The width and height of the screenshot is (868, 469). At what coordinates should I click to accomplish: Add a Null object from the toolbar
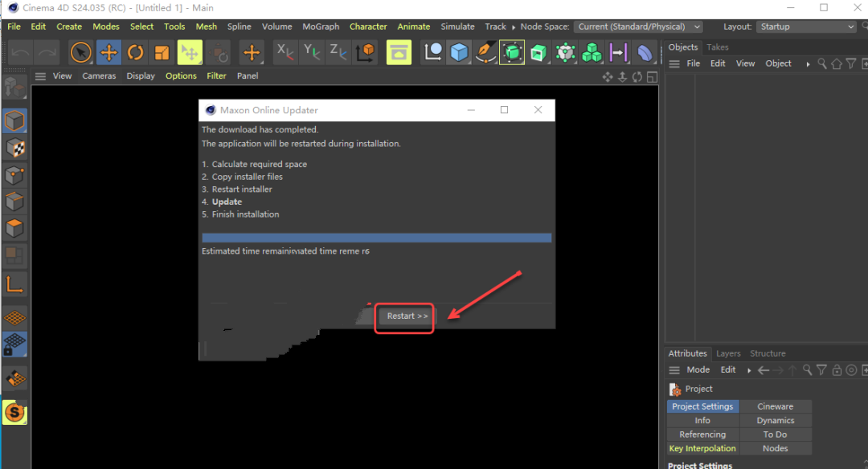click(x=432, y=53)
